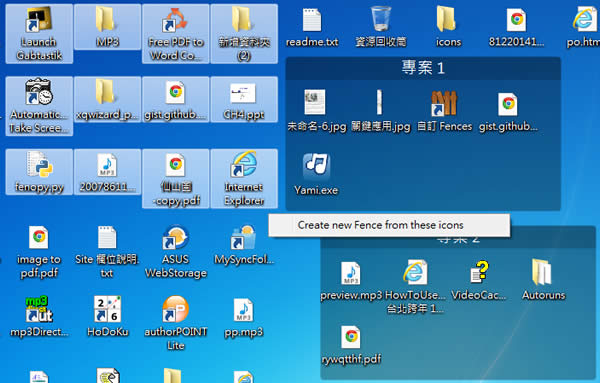Open the Launch Gabtastik shortcut
Image resolution: width=600 pixels, height=383 pixels.
[39, 34]
